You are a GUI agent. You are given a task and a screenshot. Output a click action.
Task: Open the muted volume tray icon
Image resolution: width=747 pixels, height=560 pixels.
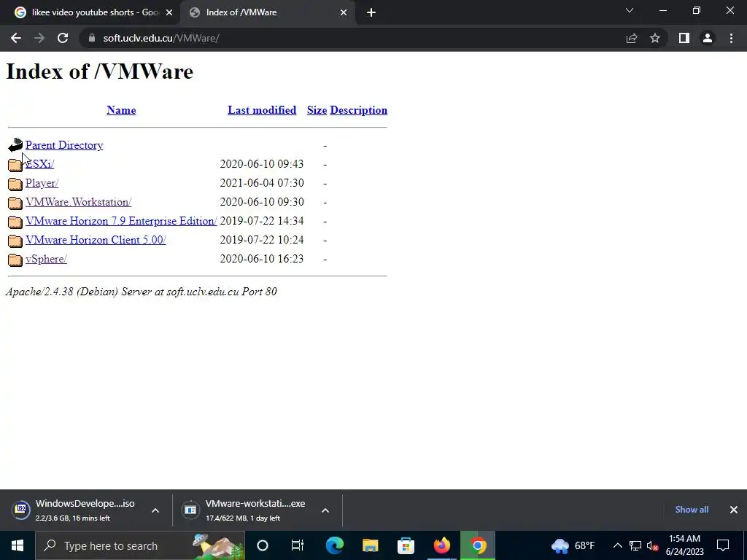pos(653,545)
